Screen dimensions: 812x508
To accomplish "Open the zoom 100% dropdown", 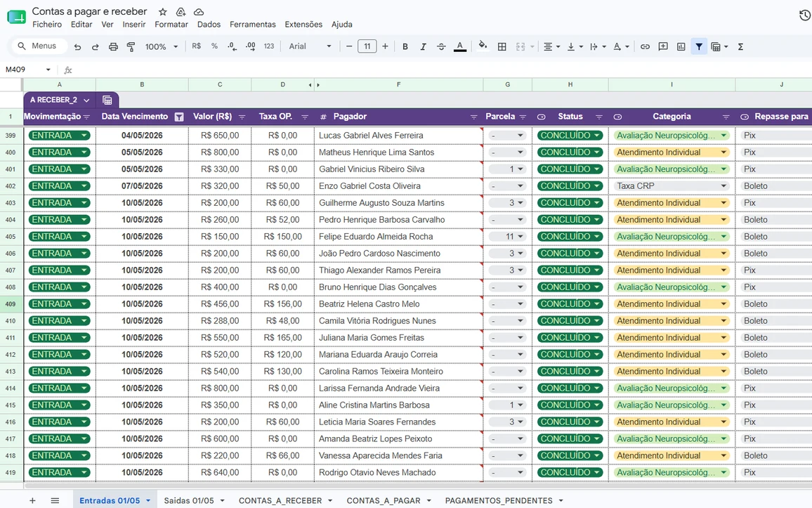I will (161, 46).
